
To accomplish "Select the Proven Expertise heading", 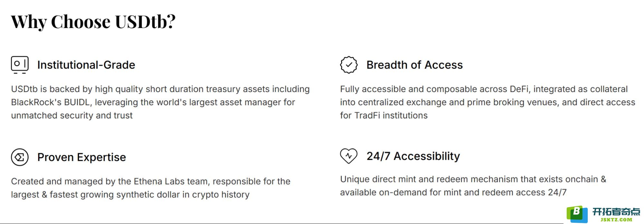I will [x=82, y=157].
